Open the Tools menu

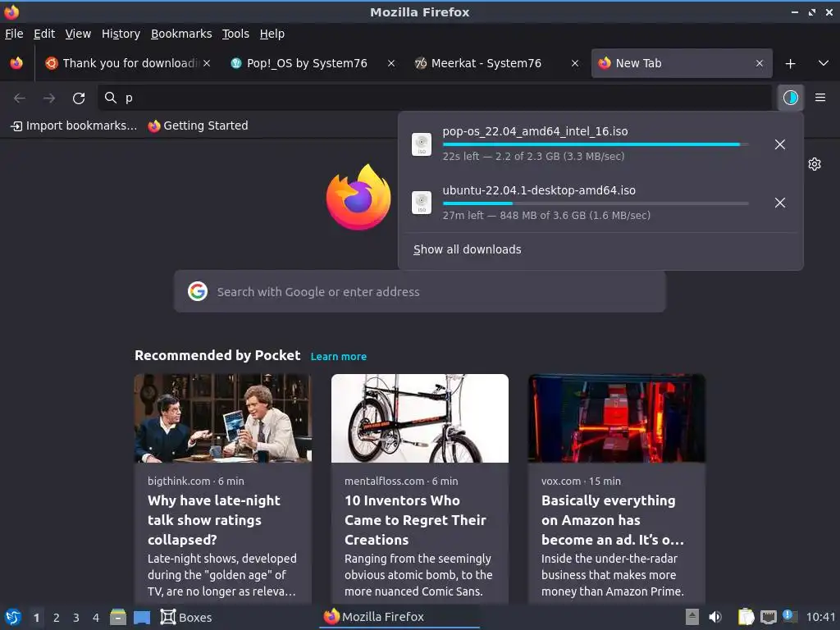point(235,34)
